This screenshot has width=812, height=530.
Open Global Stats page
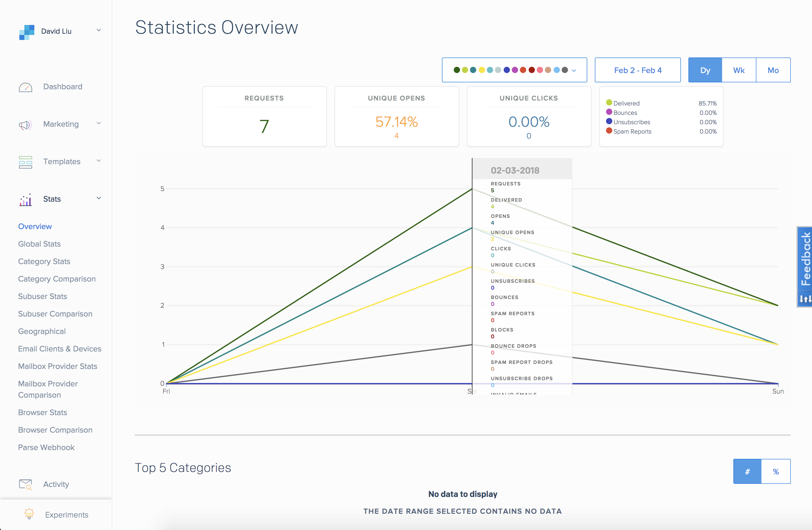click(39, 244)
